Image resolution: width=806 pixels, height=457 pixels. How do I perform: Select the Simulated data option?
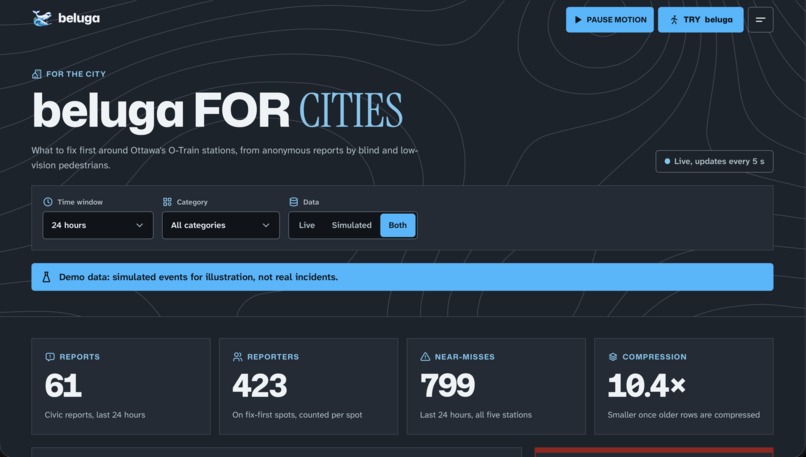tap(352, 225)
